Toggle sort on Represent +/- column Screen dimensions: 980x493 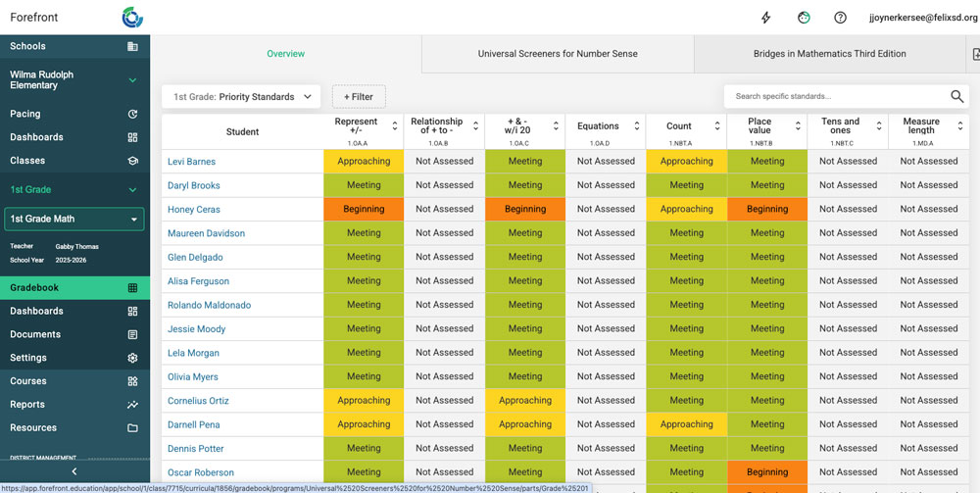point(395,126)
